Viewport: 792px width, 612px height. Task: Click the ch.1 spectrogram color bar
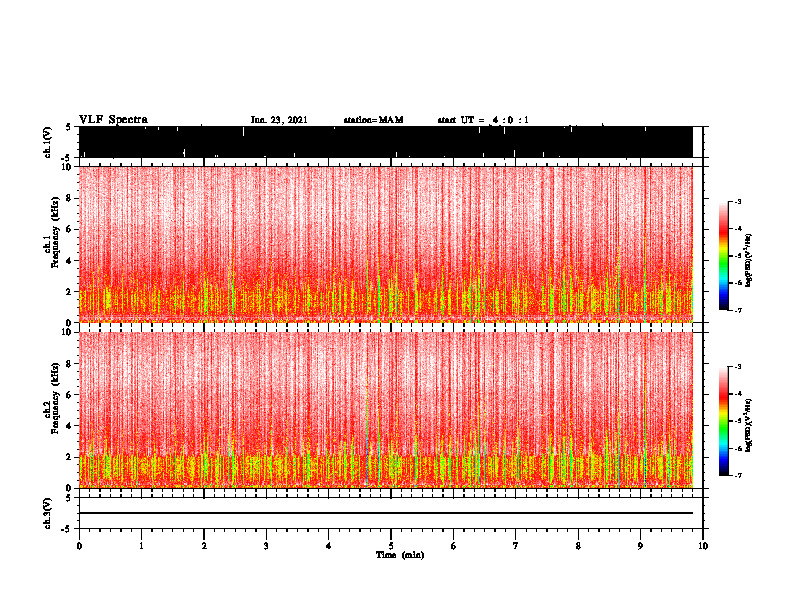coord(723,256)
